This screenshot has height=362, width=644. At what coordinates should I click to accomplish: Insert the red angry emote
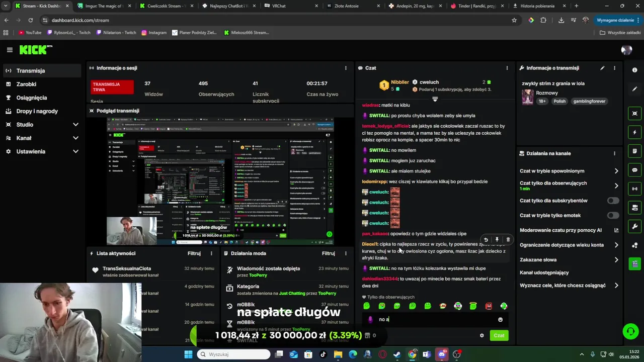click(489, 306)
